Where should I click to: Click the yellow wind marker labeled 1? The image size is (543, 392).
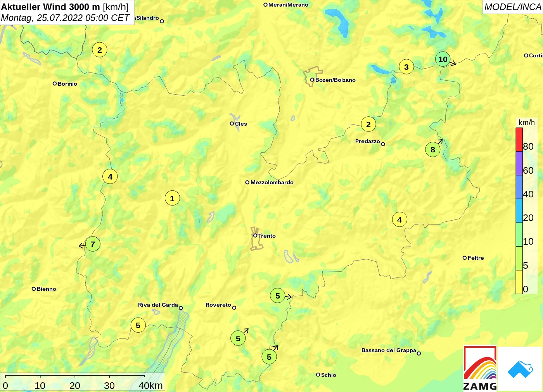coord(172,198)
